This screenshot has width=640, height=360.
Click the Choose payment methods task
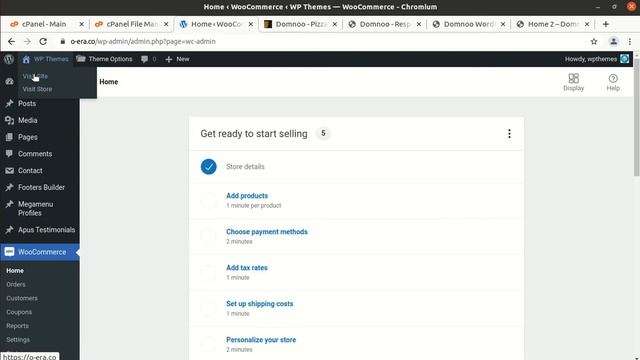click(356, 236)
